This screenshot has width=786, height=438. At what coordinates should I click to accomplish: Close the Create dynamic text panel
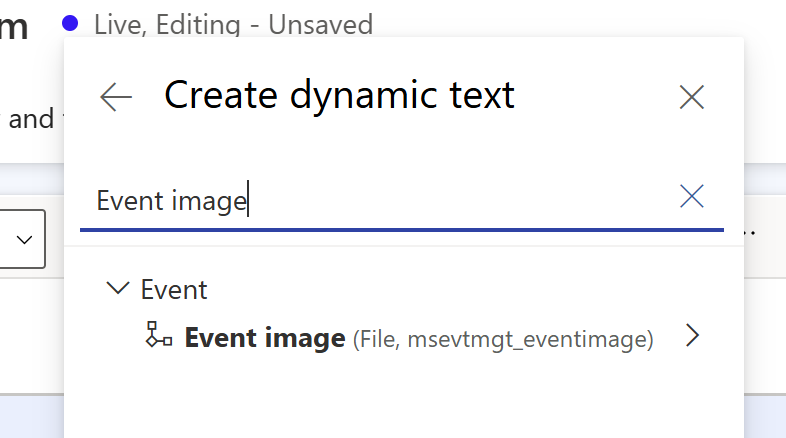point(692,96)
